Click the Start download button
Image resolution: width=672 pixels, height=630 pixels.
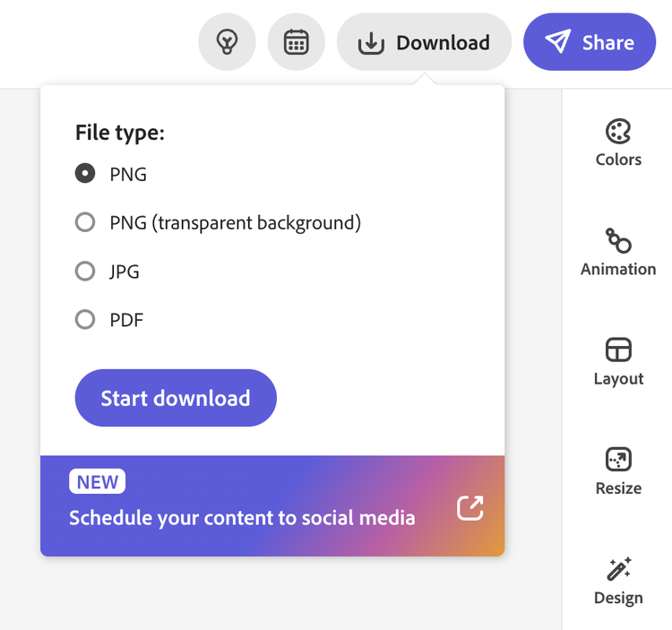[x=176, y=398]
